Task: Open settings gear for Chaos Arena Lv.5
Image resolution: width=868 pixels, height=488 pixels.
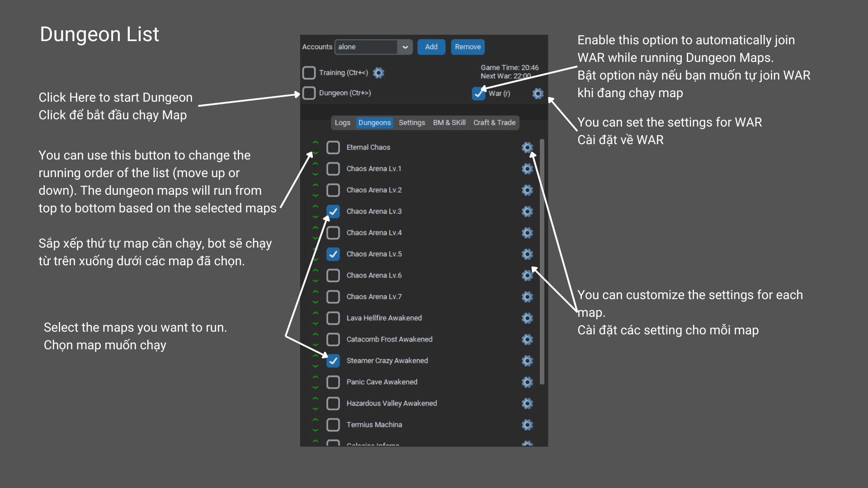Action: (527, 254)
